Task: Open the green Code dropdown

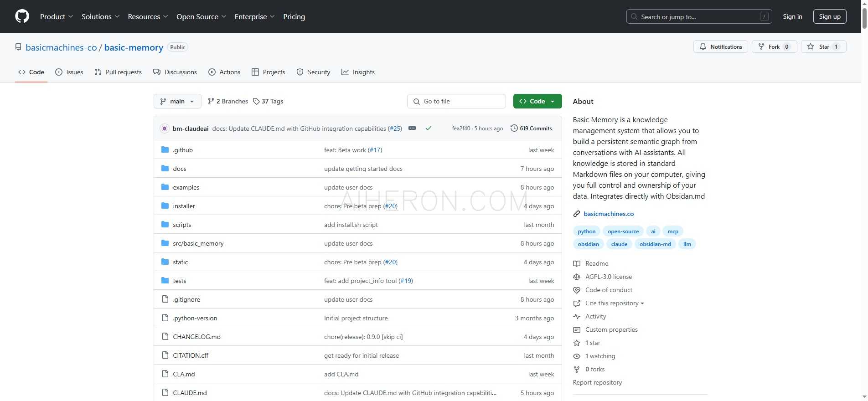Action: tap(537, 101)
